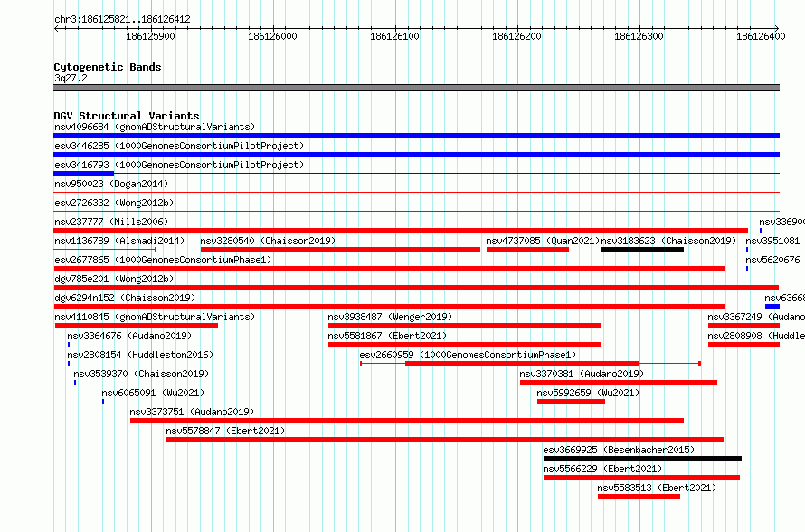This screenshot has height=532, width=805.
Task: Open esv2677865 (1000GenomesConsortiumPhase1) label
Action: (163, 260)
